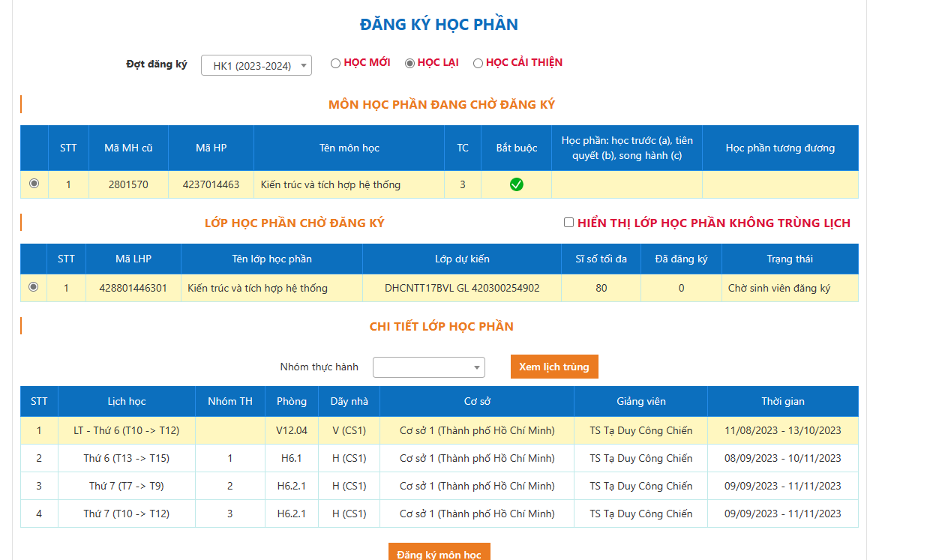Screen dimensions: 930x560
Task: Open the Đợt đăng ký semester dropdown
Action: [x=256, y=66]
